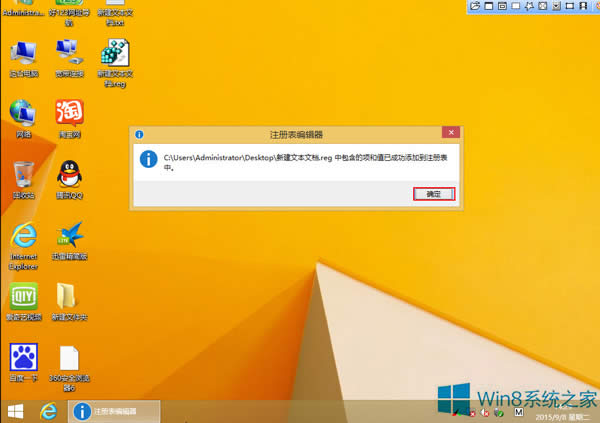600x423 pixels.
Task: Click the green-check device tray icon
Action: coord(499,413)
